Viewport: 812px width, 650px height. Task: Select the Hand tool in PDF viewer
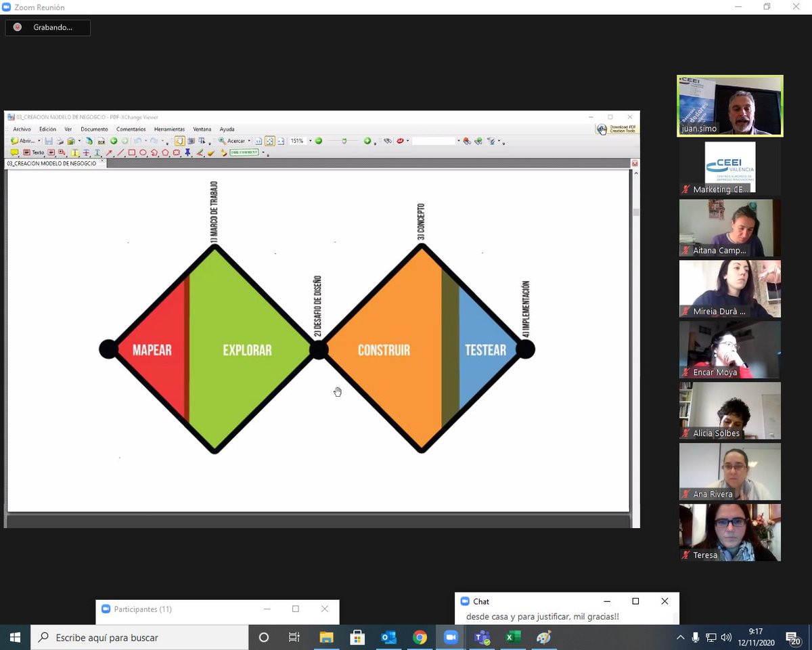click(179, 141)
